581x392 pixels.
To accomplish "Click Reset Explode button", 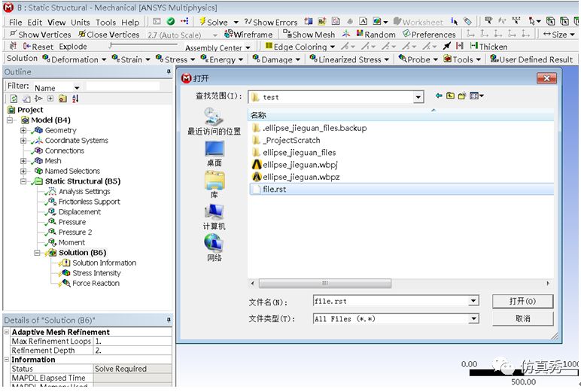I will pyautogui.click(x=38, y=47).
